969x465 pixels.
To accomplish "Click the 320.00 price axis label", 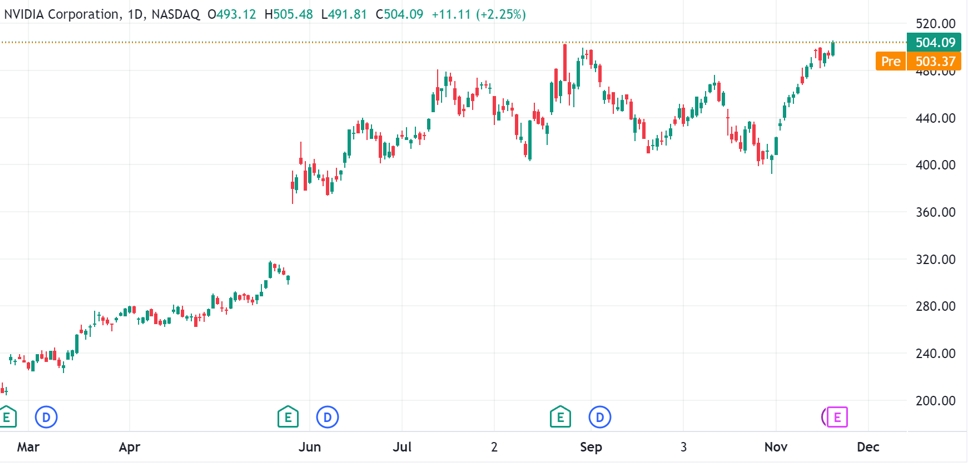I will [934, 259].
